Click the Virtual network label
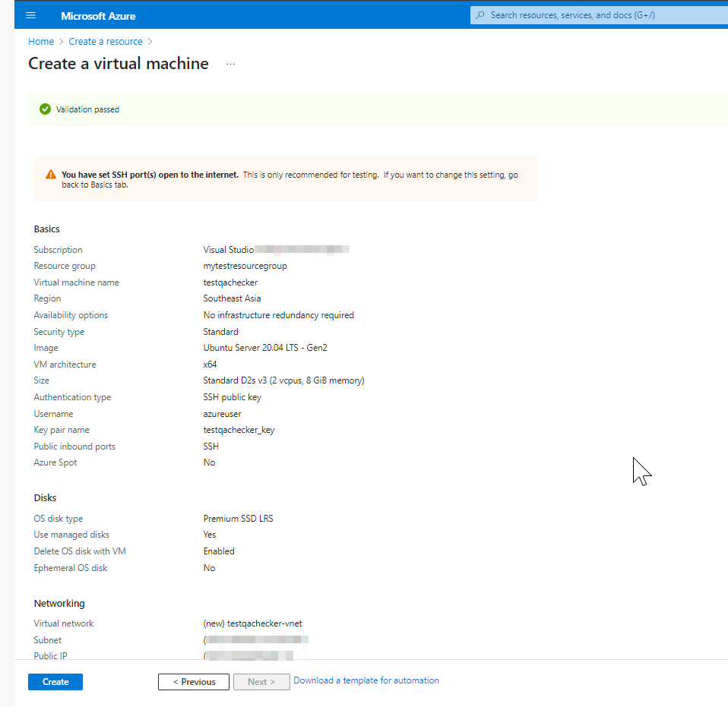Viewport: 728px width, 707px height. (x=64, y=623)
